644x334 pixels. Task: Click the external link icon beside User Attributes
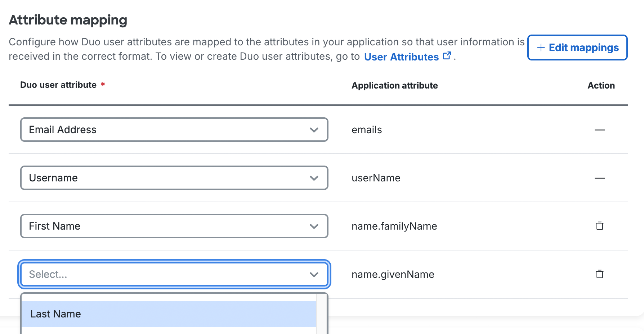click(x=447, y=55)
